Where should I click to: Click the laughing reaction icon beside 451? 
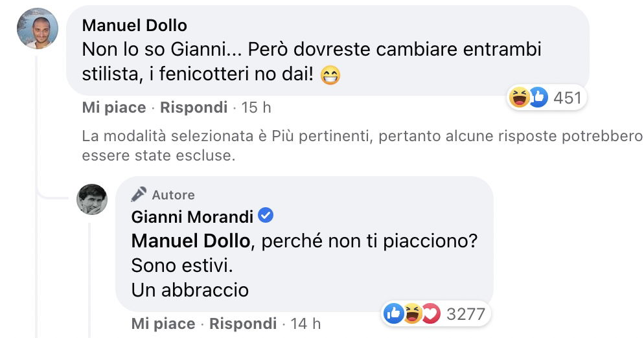[x=520, y=98]
